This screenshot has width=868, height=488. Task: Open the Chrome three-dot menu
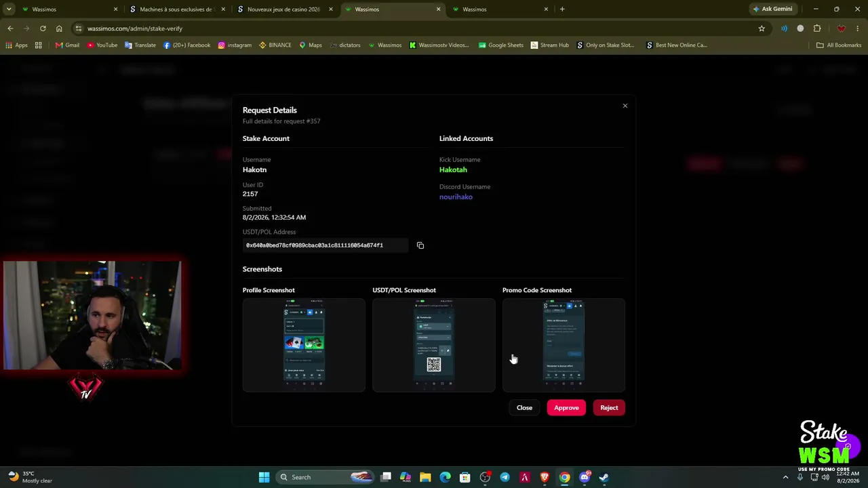tap(858, 28)
